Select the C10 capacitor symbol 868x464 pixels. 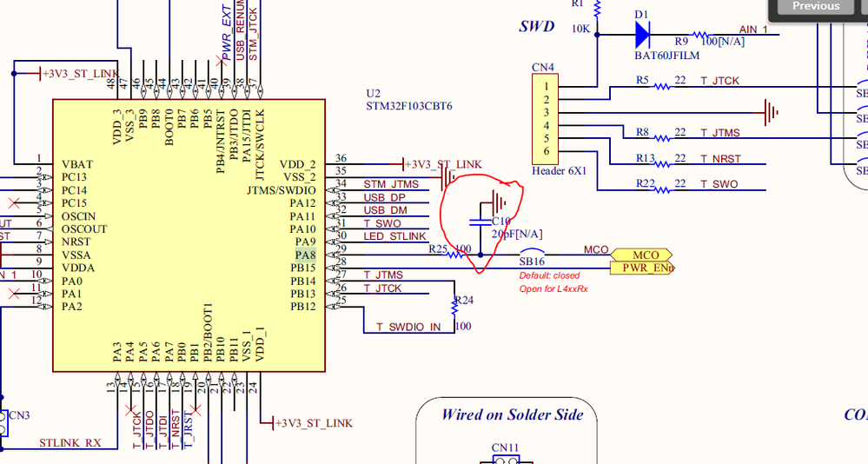480,222
